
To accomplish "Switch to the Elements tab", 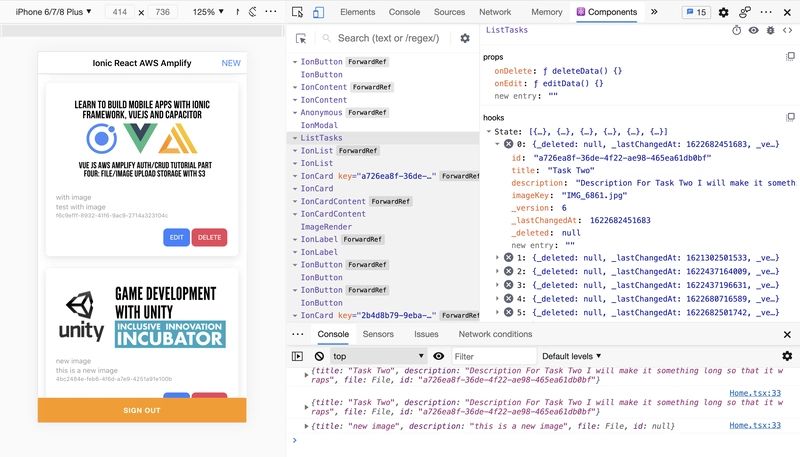I will coord(358,12).
